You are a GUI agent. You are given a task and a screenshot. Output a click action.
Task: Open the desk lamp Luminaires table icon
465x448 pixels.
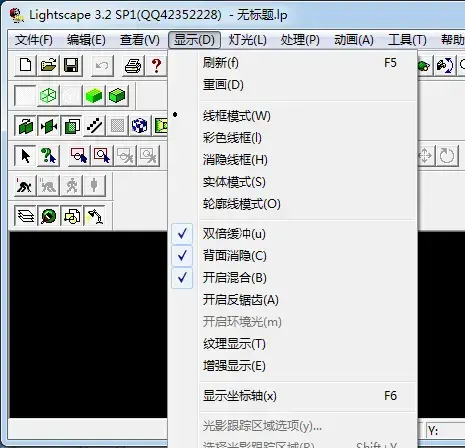[94, 216]
